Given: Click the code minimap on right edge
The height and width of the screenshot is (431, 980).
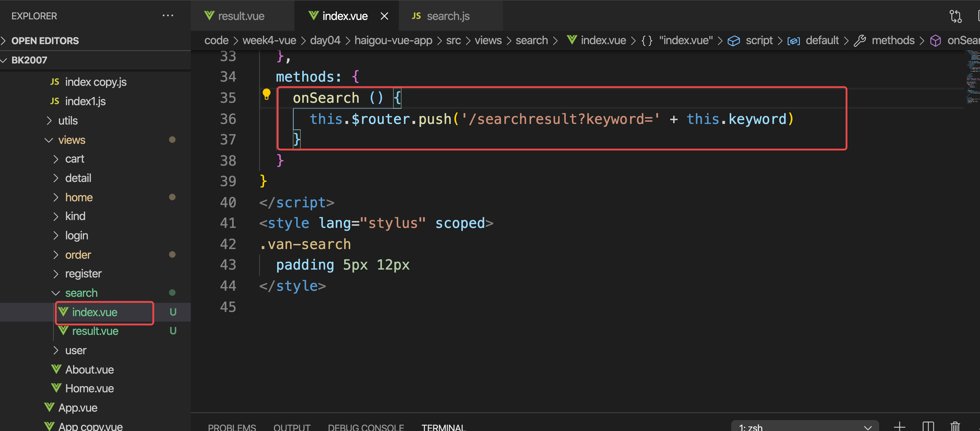Looking at the screenshot, I should click(972, 76).
